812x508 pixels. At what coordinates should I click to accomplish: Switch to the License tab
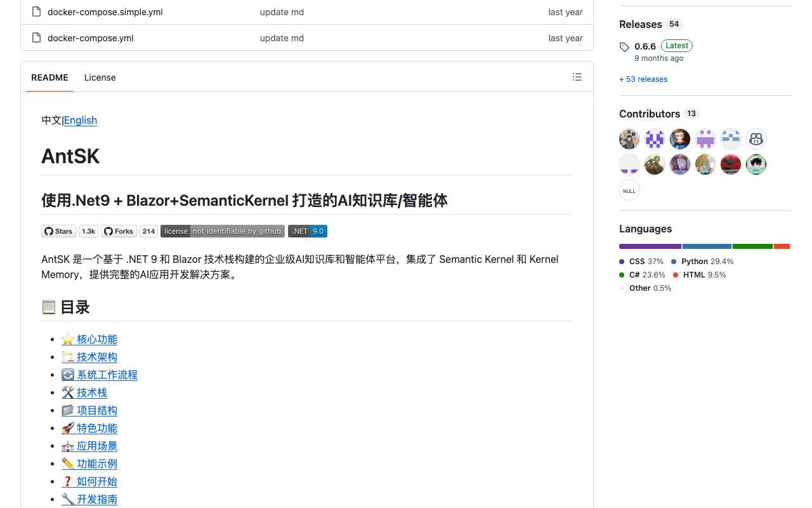pyautogui.click(x=100, y=77)
